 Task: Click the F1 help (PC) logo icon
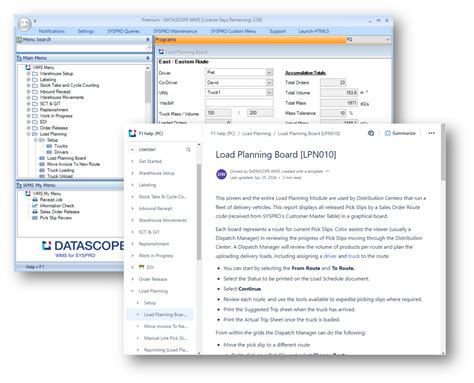(x=132, y=133)
